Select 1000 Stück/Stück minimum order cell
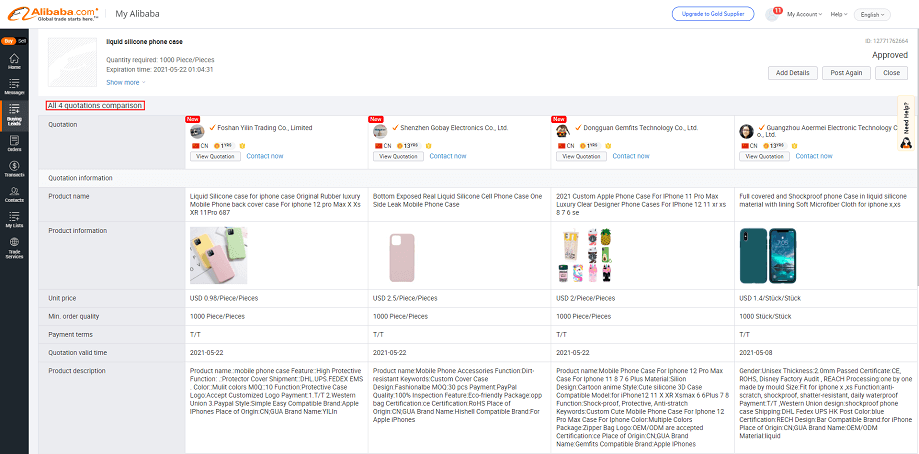The width and height of the screenshot is (919, 454). (x=765, y=316)
